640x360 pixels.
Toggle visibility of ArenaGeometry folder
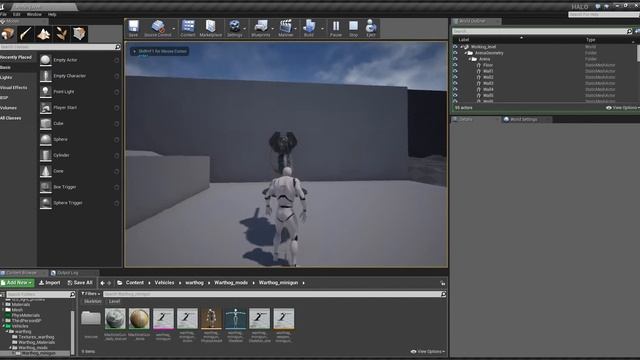pos(455,53)
